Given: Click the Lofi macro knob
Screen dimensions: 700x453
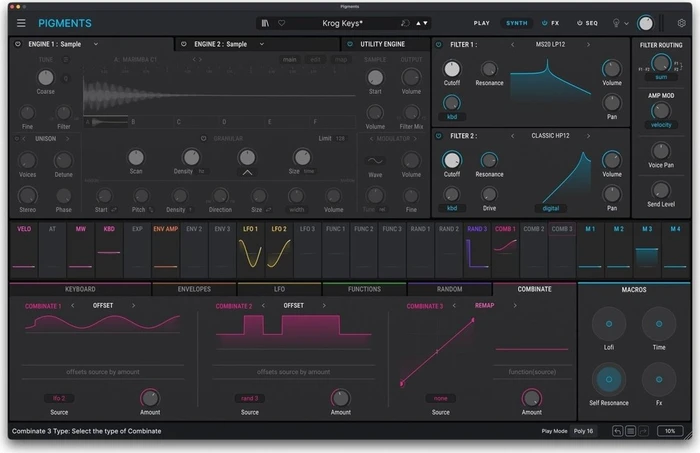Looking at the screenshot, I should [x=609, y=324].
